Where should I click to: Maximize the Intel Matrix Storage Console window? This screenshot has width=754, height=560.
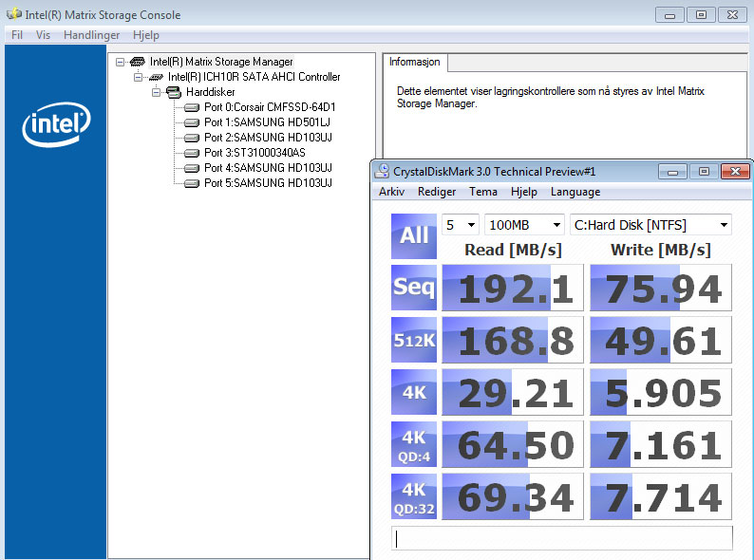click(701, 15)
